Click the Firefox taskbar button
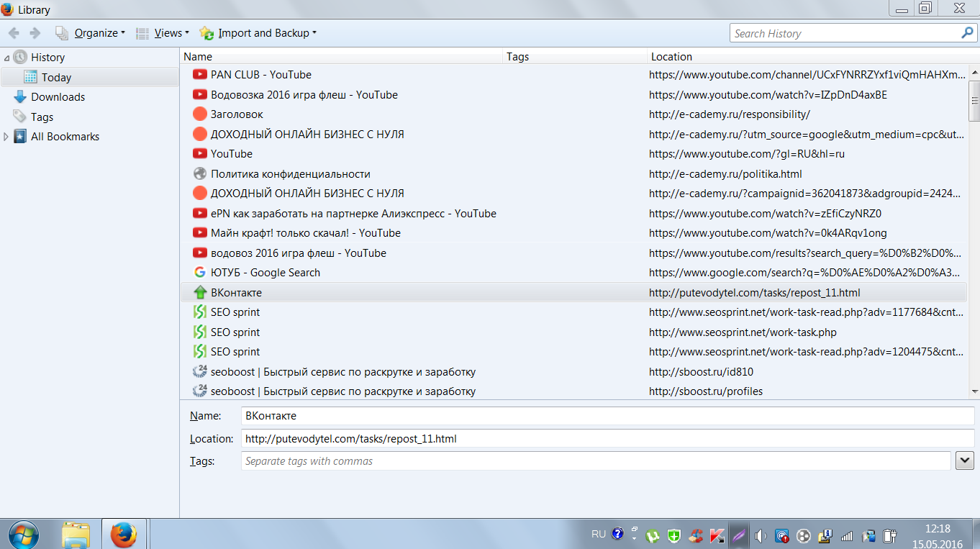This screenshot has height=549, width=980. click(124, 535)
